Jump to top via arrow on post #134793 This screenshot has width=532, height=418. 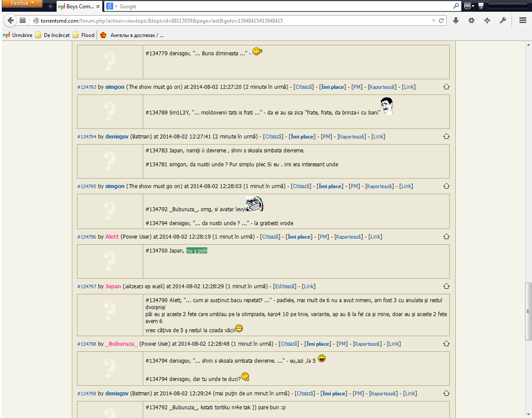(x=446, y=87)
